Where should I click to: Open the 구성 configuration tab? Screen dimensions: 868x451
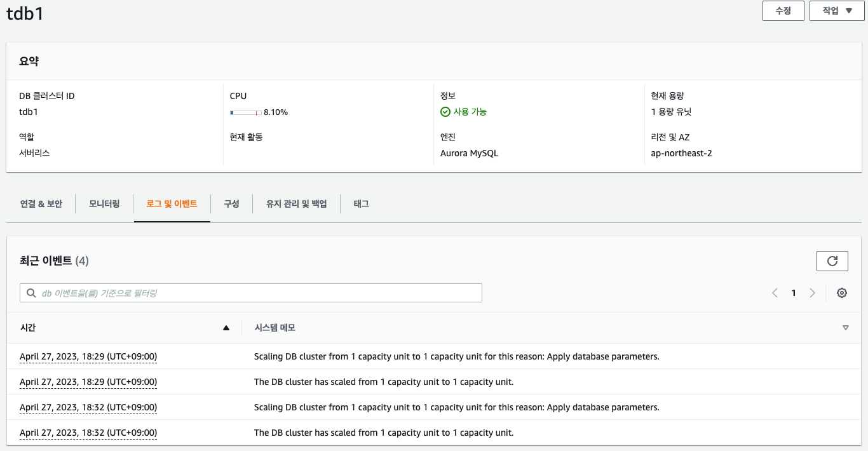point(231,204)
